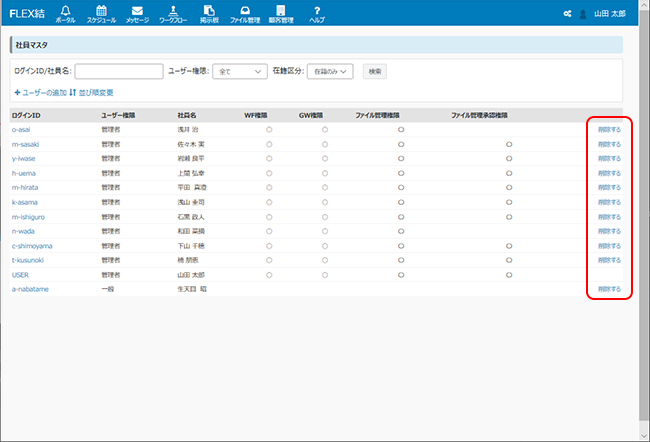Click 削除する in the o-asai row
This screenshot has width=650, height=442.
coord(609,130)
